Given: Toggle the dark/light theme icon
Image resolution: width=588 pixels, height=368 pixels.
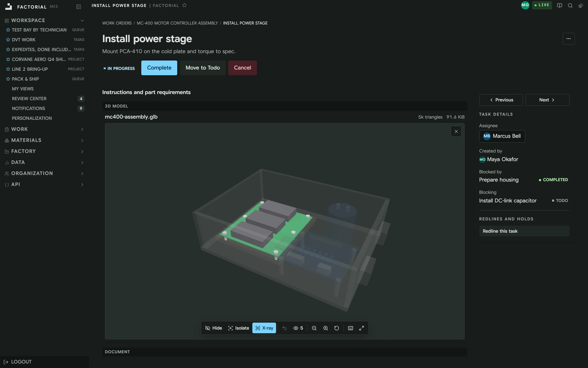Looking at the screenshot, I should pos(581,5).
